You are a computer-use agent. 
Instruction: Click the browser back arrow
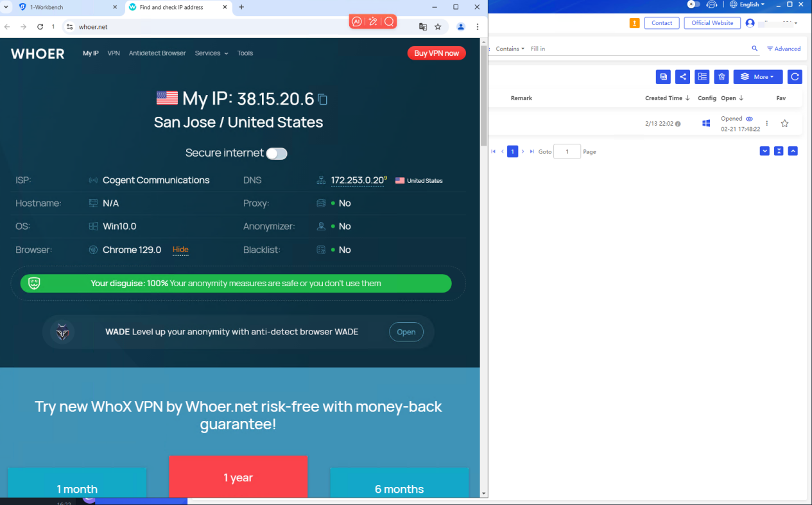point(7,27)
